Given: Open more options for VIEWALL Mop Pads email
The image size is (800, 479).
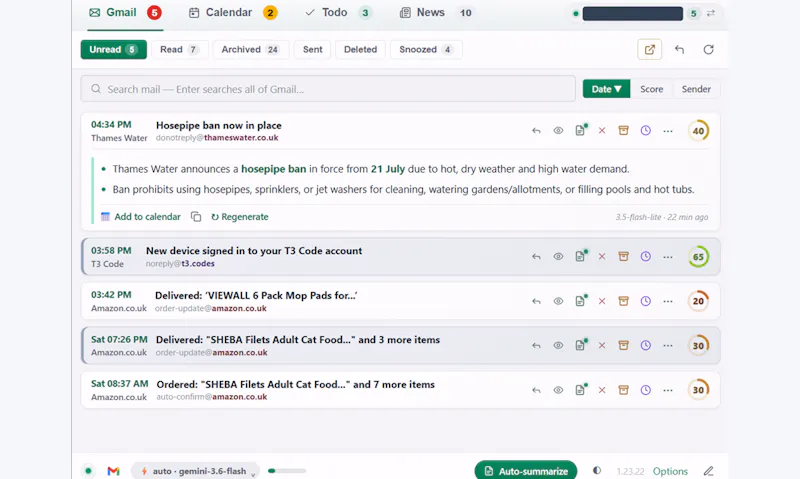Looking at the screenshot, I should click(x=668, y=301).
